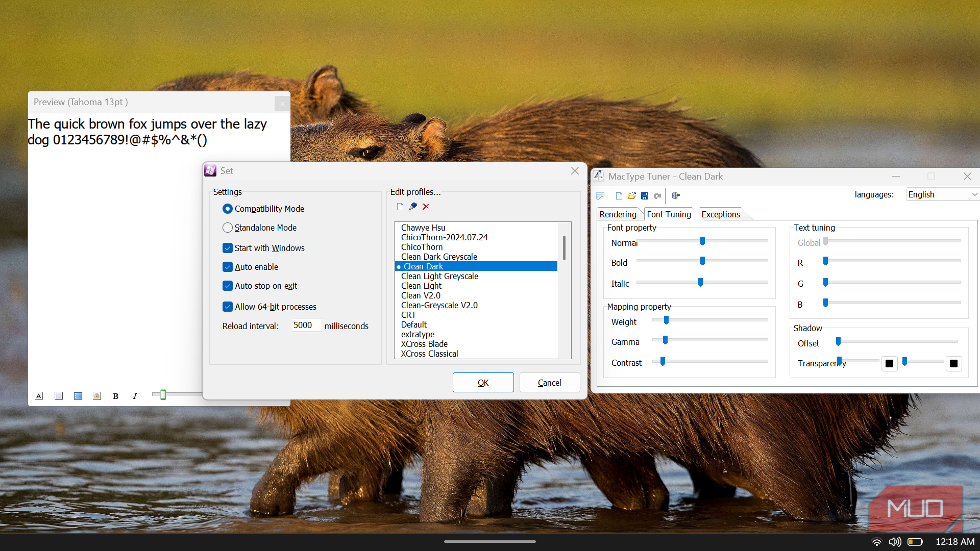Click the new profile icon in Edit profiles

pyautogui.click(x=400, y=207)
